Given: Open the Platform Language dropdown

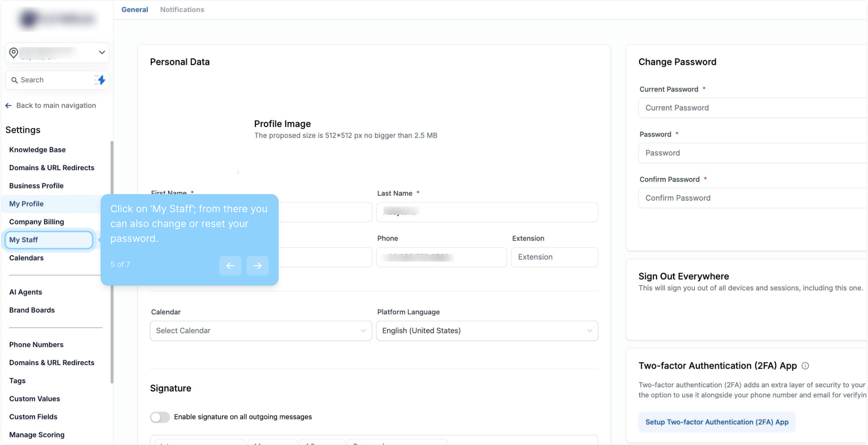Looking at the screenshot, I should 487,331.
